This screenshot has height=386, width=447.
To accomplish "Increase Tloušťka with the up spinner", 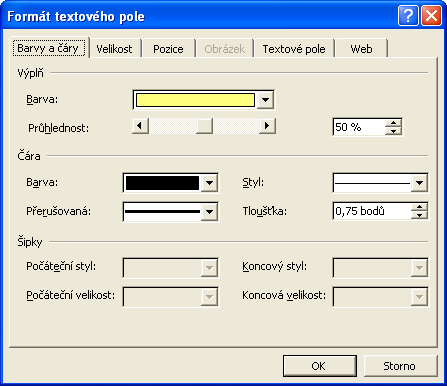I will tap(419, 207).
